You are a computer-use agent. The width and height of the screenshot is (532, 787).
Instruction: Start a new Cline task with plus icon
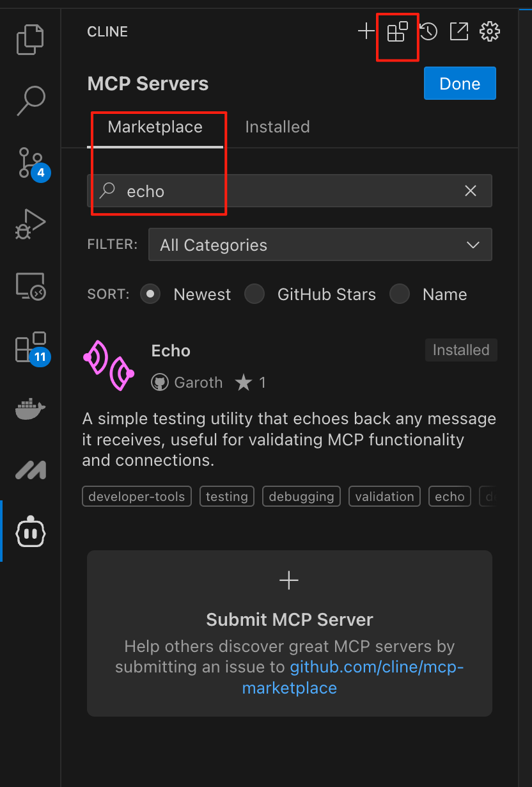click(366, 31)
